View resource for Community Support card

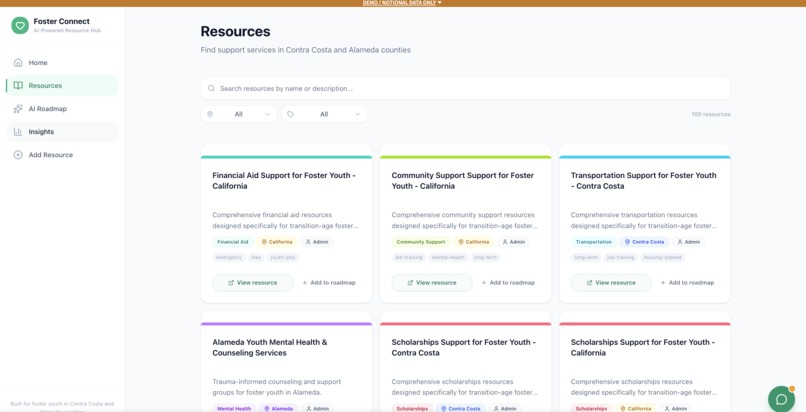(432, 283)
